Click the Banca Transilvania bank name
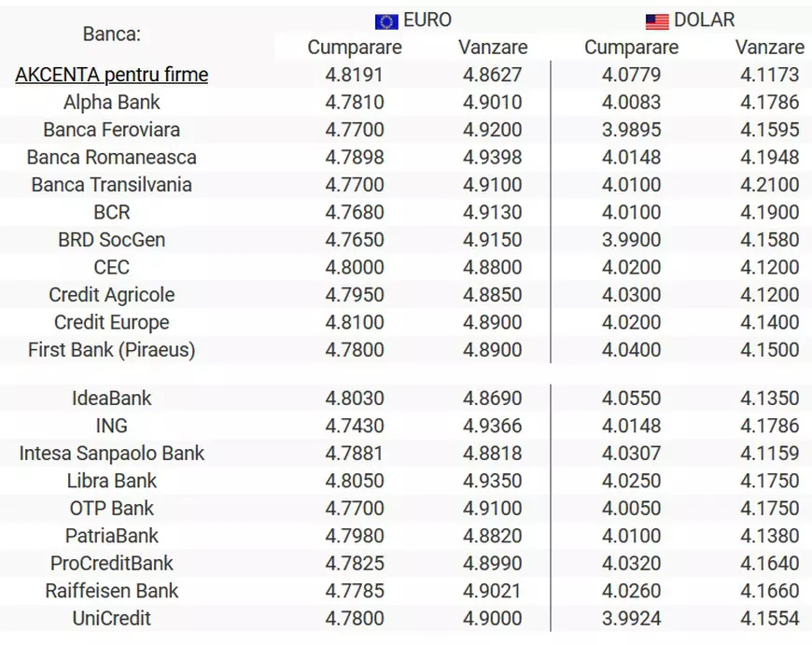The image size is (812, 645). tap(112, 185)
